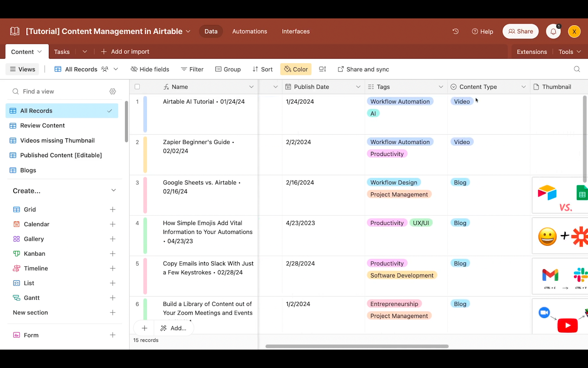
Task: Open the table list chevron
Action: [85, 52]
